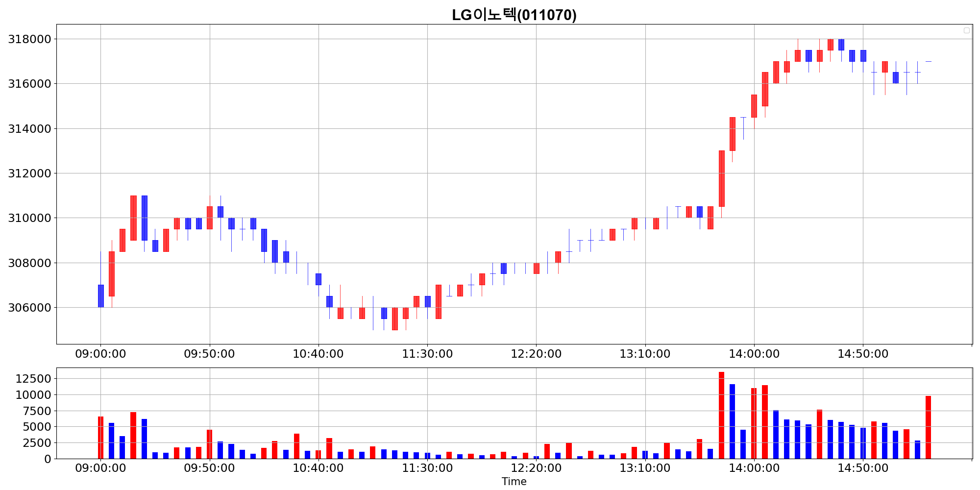Image resolution: width=980 pixels, height=490 pixels.
Task: Select the tallest red volume bar
Action: (721, 416)
